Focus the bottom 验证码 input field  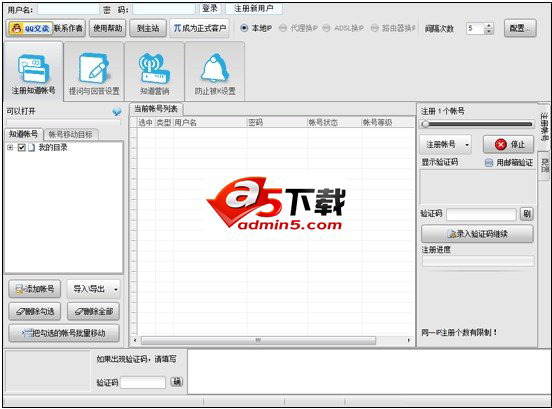click(x=143, y=382)
